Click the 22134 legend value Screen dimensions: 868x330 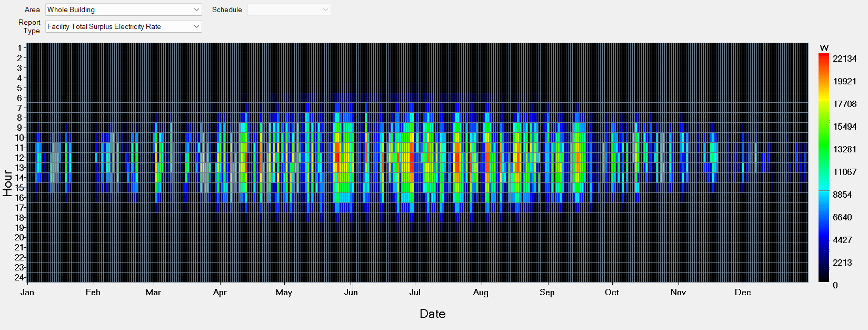pyautogui.click(x=844, y=59)
